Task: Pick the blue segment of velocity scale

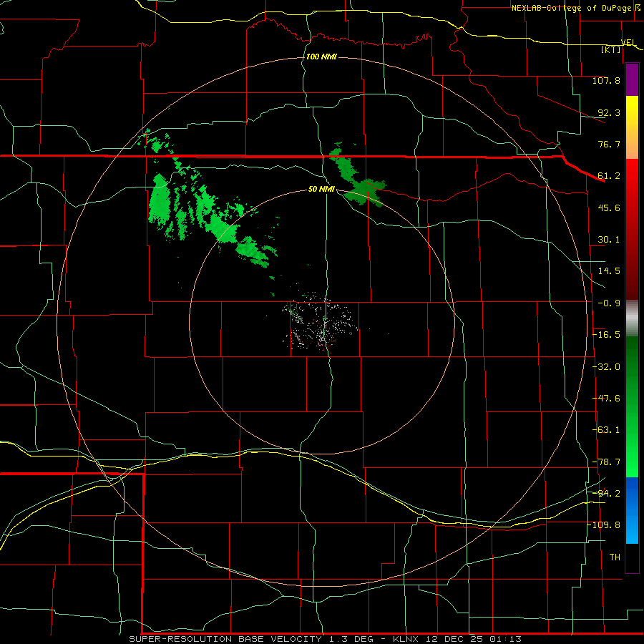Action: pyautogui.click(x=632, y=510)
